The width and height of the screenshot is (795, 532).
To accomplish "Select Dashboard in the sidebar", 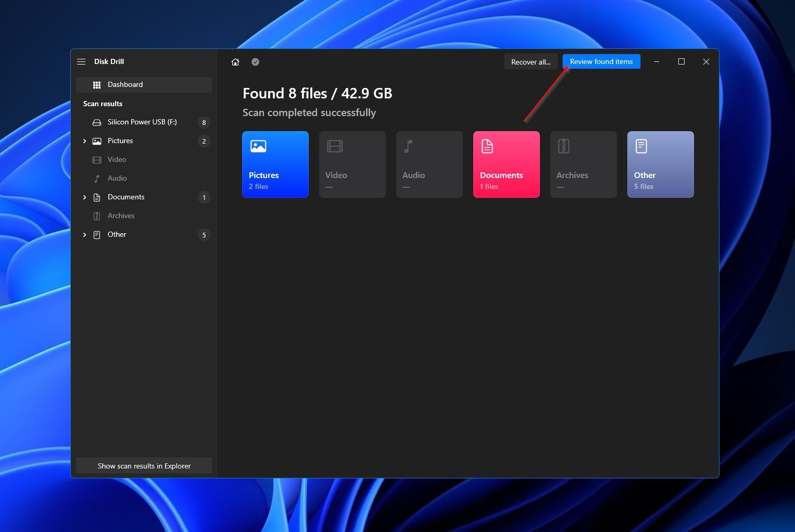I will [144, 85].
